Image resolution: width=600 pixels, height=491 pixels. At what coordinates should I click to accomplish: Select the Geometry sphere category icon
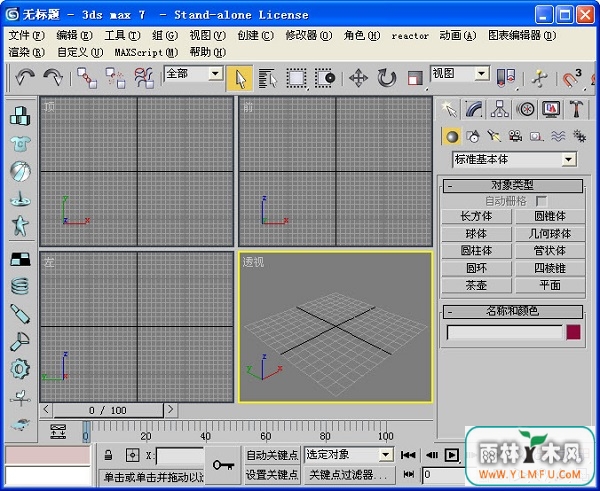click(x=452, y=136)
